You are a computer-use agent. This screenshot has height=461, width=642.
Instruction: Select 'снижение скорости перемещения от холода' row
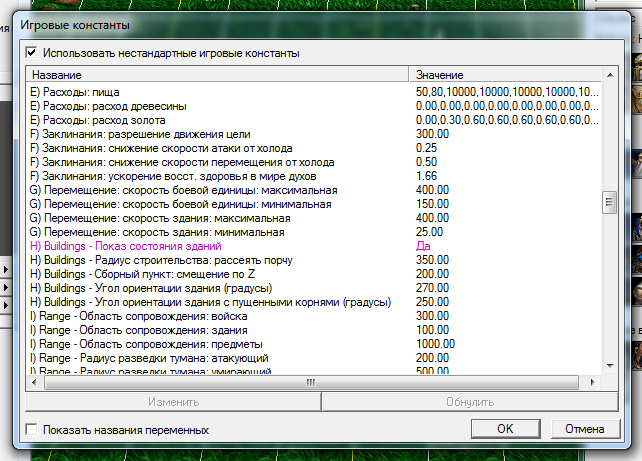click(x=314, y=162)
